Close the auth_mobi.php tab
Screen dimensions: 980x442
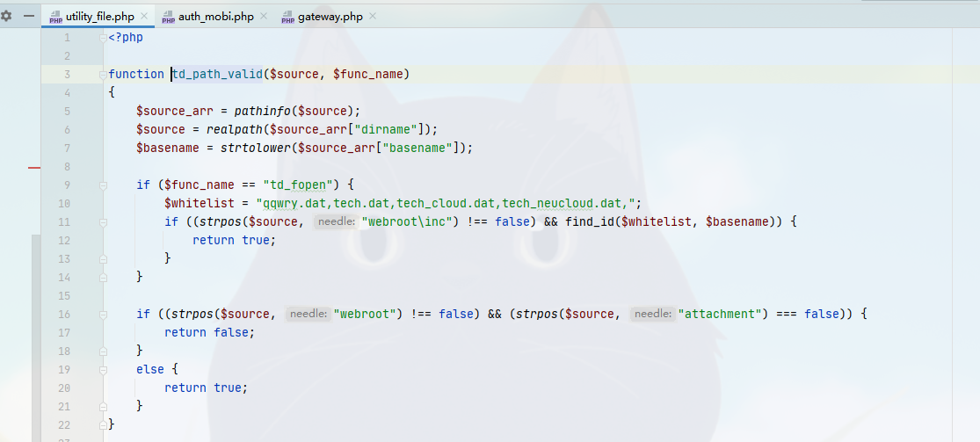(x=264, y=17)
